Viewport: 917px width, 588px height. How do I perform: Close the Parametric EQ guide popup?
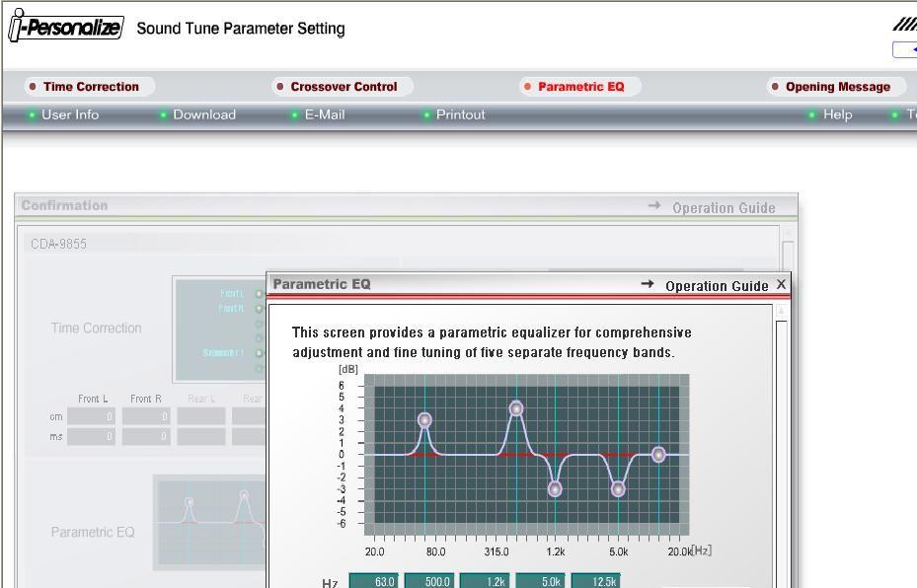(x=781, y=285)
